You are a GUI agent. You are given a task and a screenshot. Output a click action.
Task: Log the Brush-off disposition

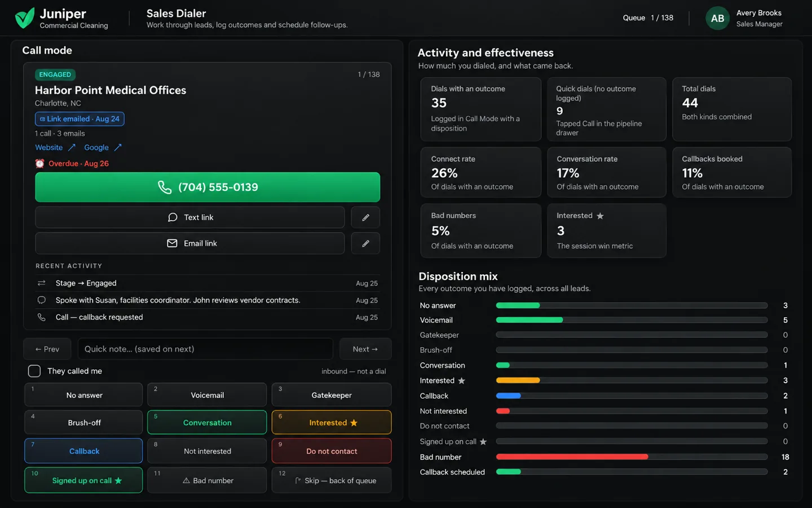83,422
